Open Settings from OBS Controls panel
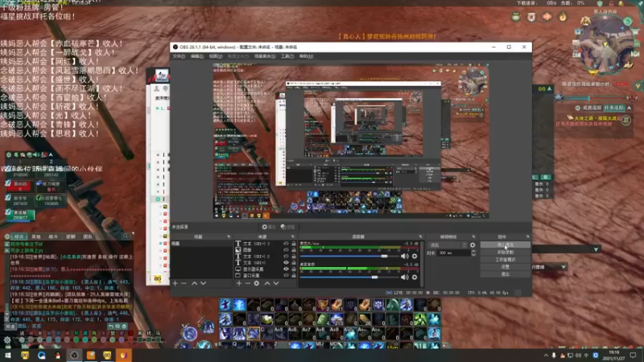 [506, 267]
